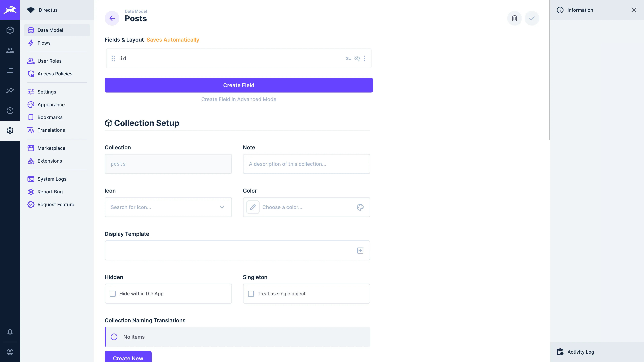Open the User Directory module

tap(10, 50)
